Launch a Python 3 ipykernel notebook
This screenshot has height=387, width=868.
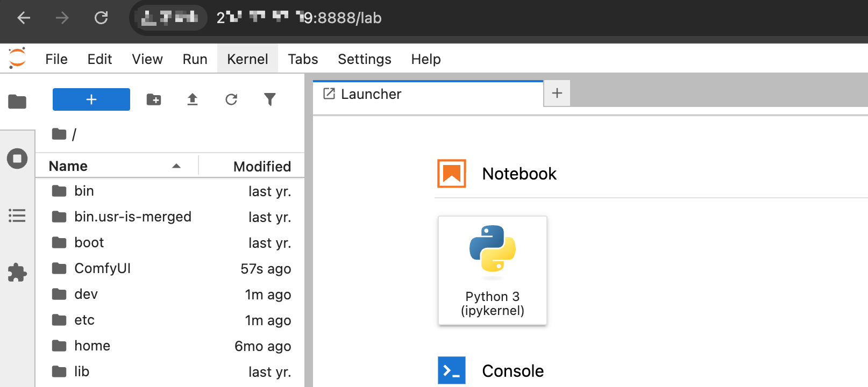pyautogui.click(x=493, y=270)
